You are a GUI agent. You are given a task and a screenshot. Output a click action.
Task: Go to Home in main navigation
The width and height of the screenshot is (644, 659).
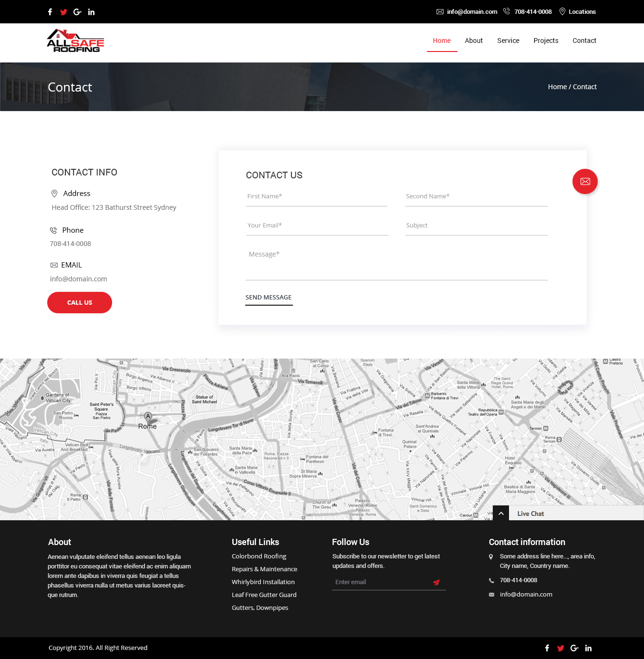point(442,41)
